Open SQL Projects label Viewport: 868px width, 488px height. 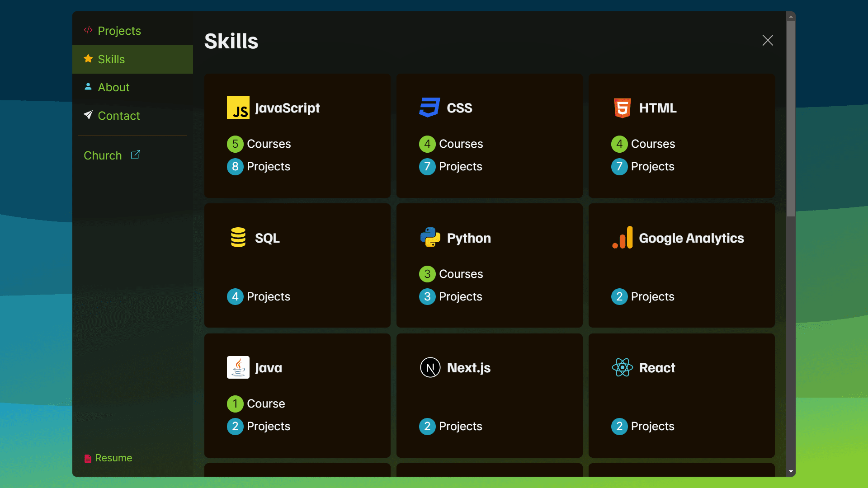[x=269, y=297]
